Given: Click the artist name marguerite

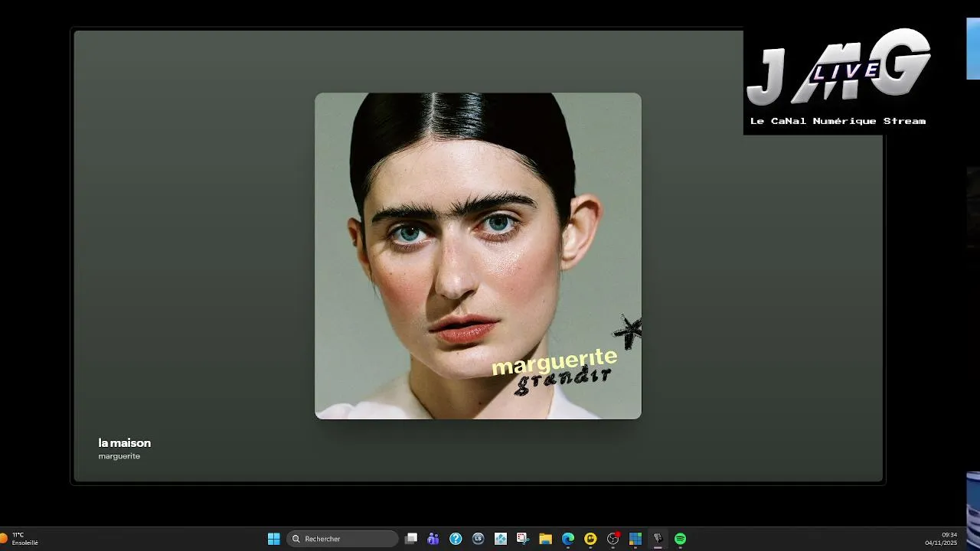Looking at the screenshot, I should (119, 456).
